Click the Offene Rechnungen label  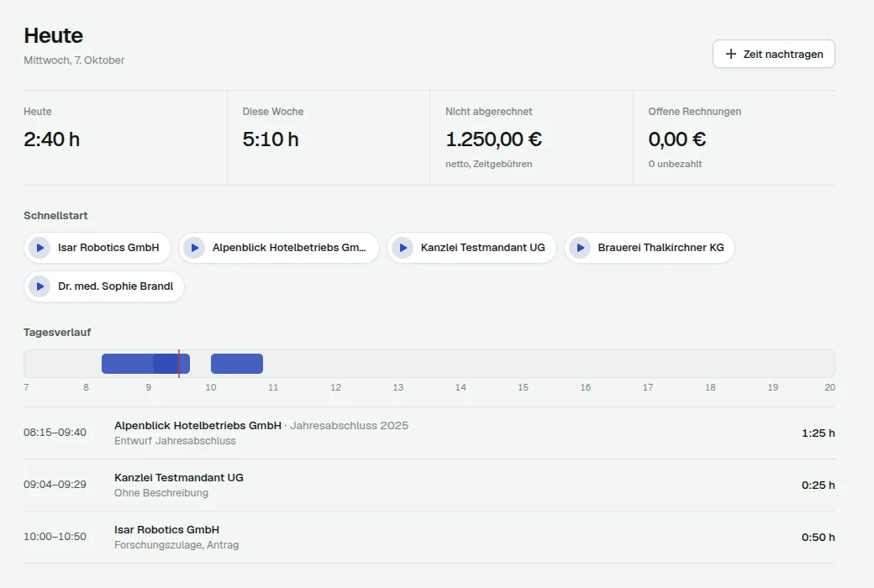[x=694, y=112]
